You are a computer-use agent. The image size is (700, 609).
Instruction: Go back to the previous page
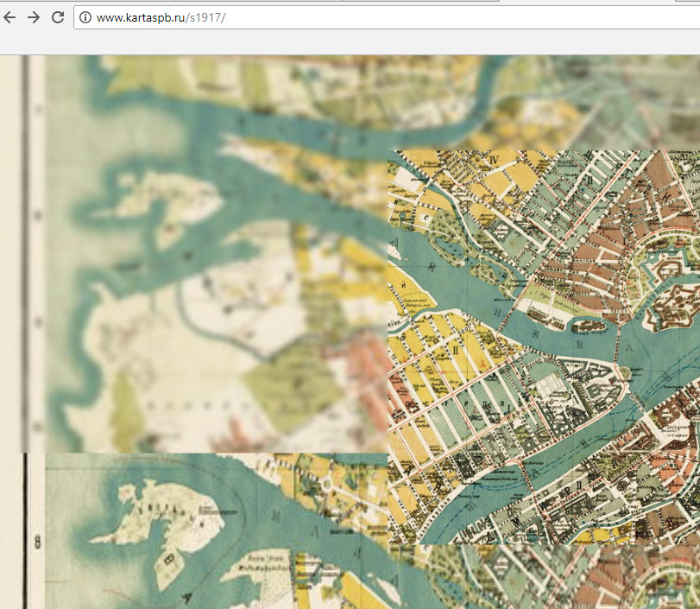click(9, 17)
